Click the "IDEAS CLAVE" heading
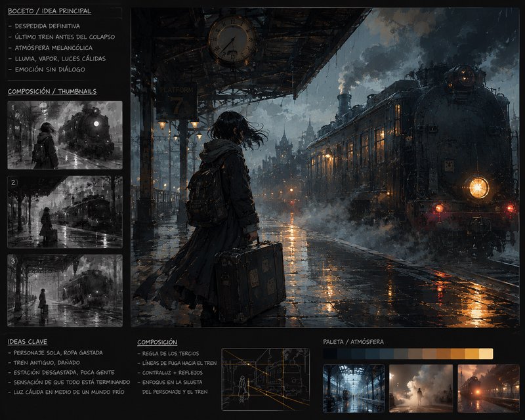The height and width of the screenshot is (420, 525). (x=28, y=342)
